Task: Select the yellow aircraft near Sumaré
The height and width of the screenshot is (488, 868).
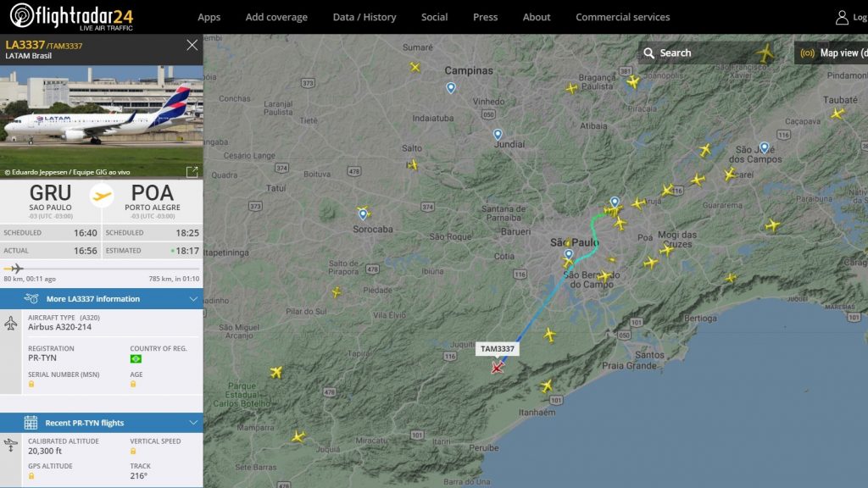Action: coord(415,68)
